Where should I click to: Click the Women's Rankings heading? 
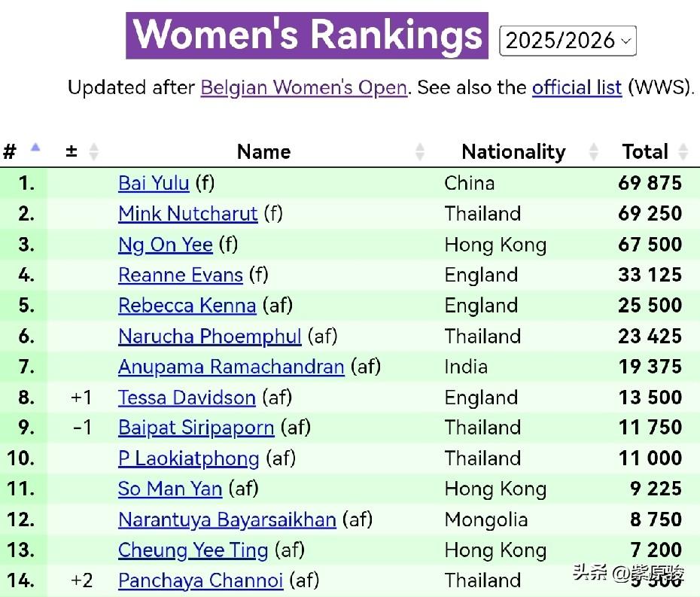pos(307,35)
